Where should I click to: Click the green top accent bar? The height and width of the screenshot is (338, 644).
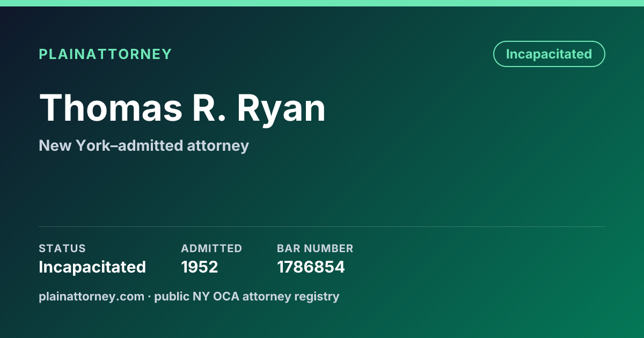322,3
